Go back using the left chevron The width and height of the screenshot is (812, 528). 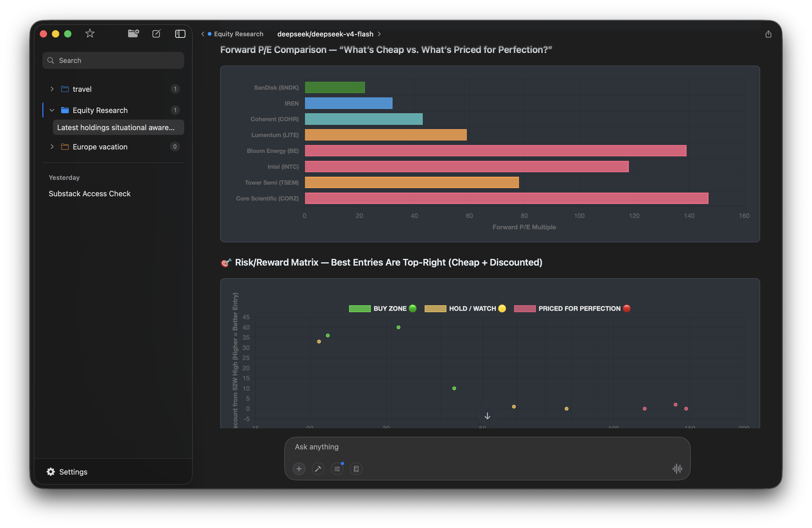click(x=203, y=34)
